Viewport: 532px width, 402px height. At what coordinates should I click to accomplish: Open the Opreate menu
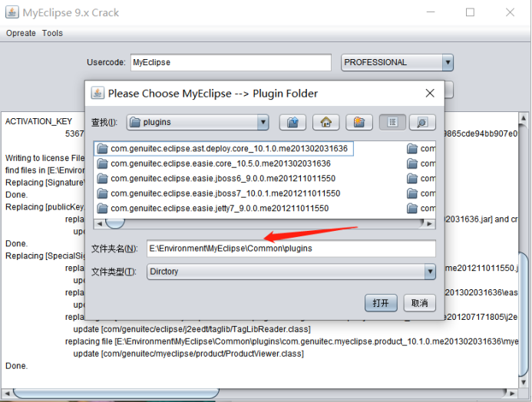(x=21, y=33)
